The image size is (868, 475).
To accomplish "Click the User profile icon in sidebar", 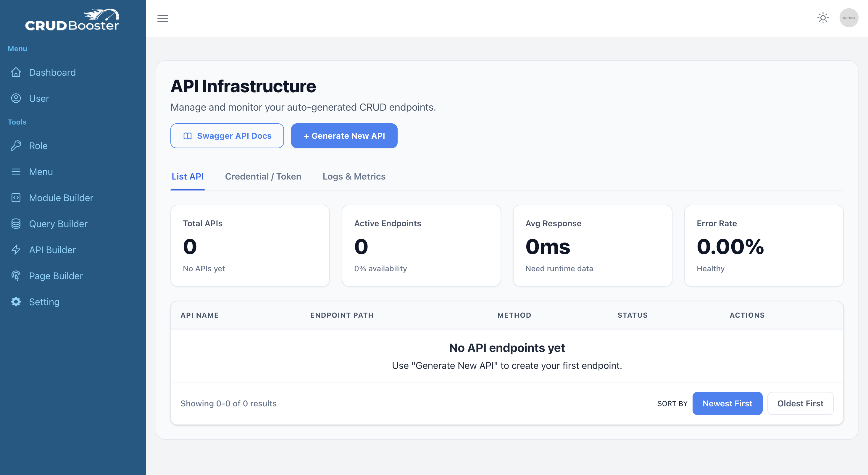I will pyautogui.click(x=16, y=98).
